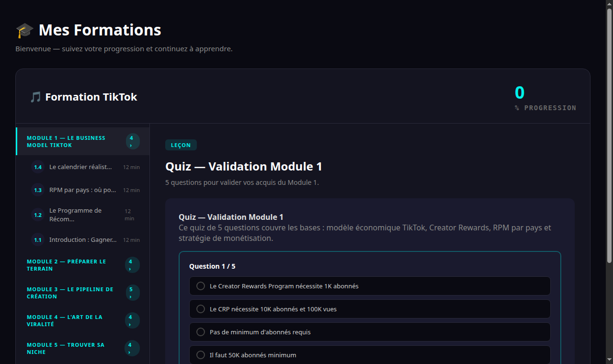Viewport: 613px width, 364px height.
Task: Click the 'Bienvenue — suivez votre progression' welcome text
Action: tap(124, 49)
